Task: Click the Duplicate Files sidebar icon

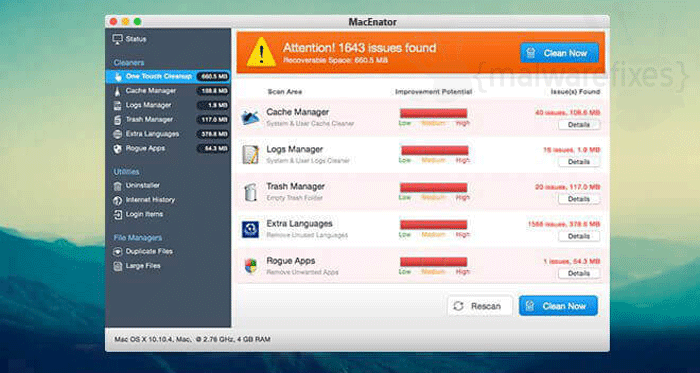Action: (117, 252)
